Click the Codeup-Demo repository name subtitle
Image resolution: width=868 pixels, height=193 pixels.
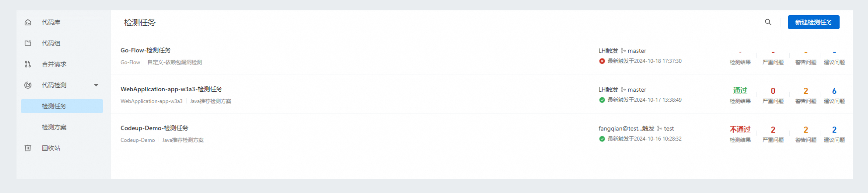click(x=138, y=140)
